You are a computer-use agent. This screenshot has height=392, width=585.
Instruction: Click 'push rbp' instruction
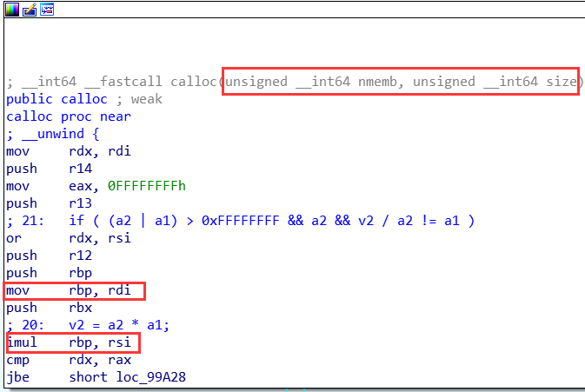click(x=50, y=273)
